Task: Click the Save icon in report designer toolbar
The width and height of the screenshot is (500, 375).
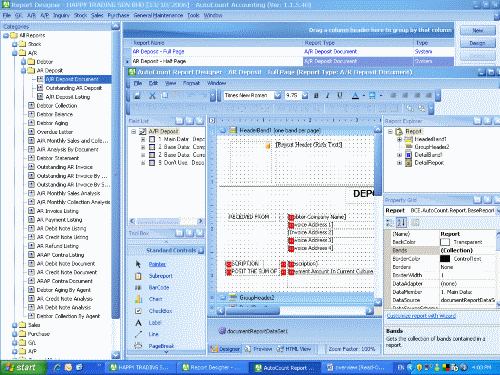Action: [137, 96]
